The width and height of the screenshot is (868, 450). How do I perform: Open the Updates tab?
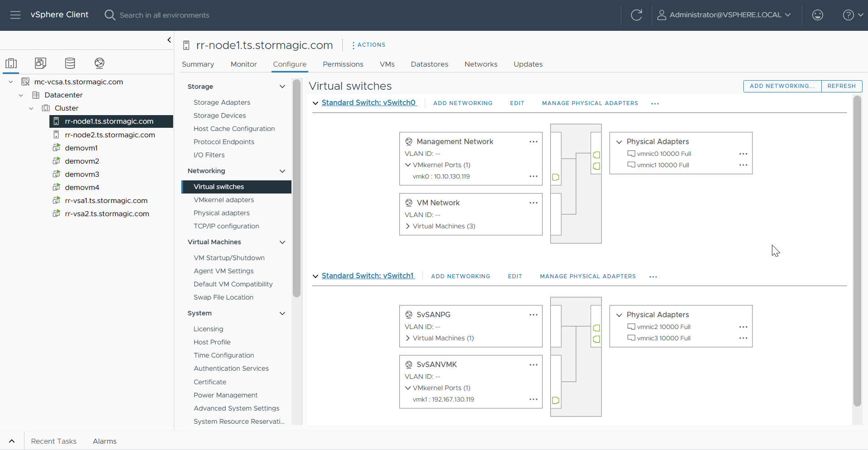528,64
